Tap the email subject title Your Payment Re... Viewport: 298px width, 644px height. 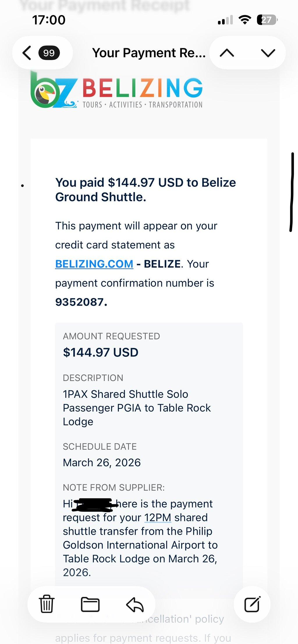click(x=149, y=53)
